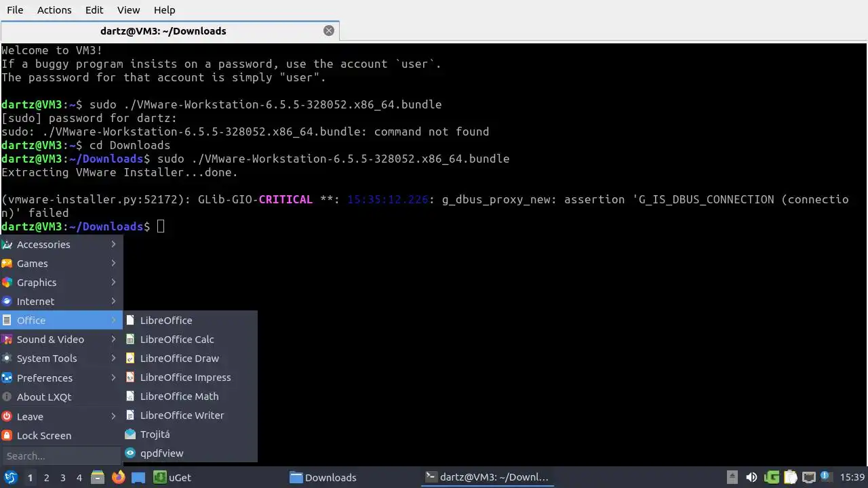The image size is (868, 488).
Task: Focus the menu Search field
Action: coord(61,455)
